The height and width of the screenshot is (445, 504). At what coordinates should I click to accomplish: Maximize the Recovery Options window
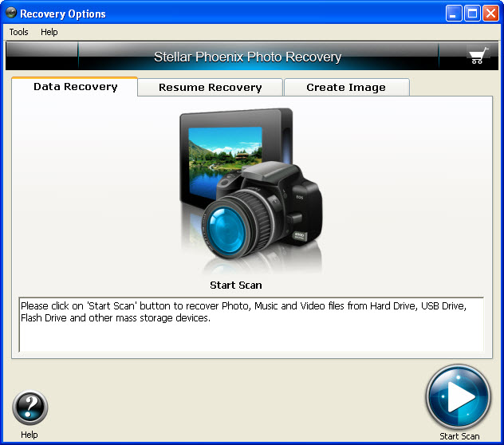(x=472, y=14)
